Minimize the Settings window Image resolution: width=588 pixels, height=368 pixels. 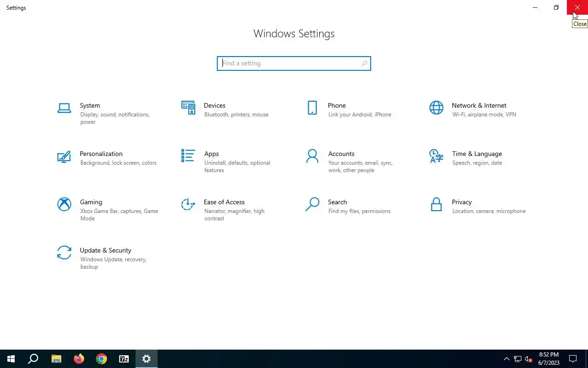click(535, 7)
